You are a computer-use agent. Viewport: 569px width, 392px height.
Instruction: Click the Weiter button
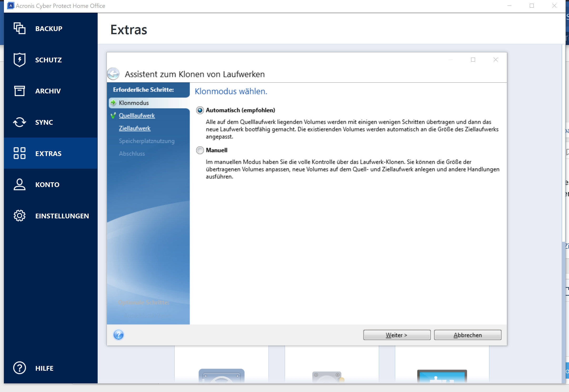[397, 335]
